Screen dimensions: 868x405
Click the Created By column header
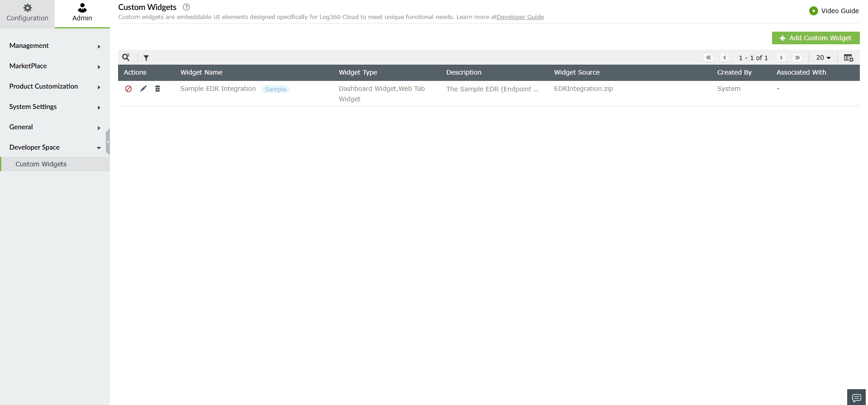tap(734, 72)
